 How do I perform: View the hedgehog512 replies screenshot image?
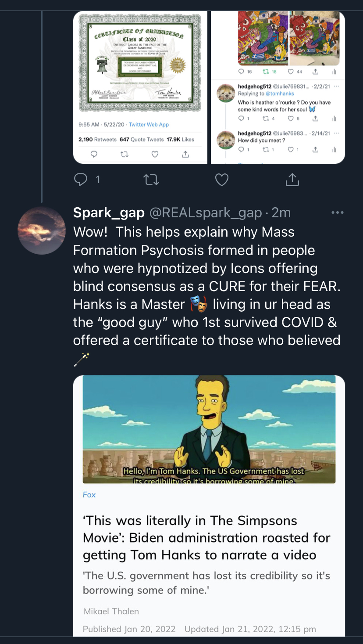pos(278,87)
